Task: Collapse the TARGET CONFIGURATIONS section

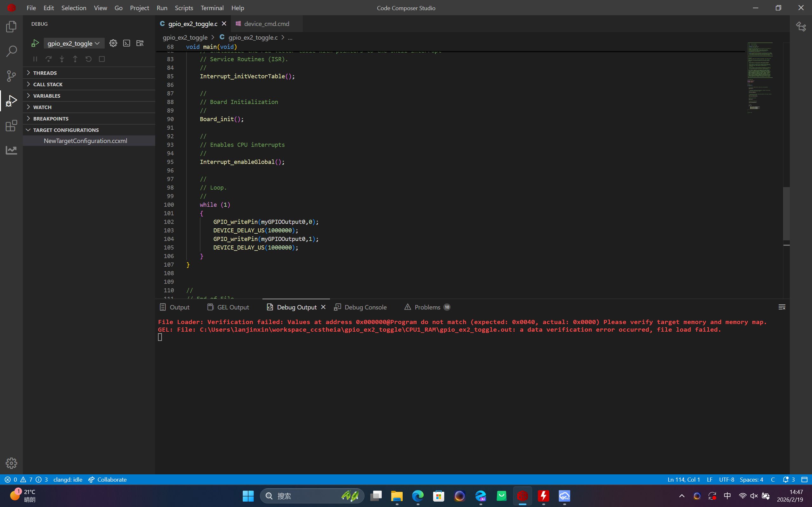Action: click(x=65, y=130)
